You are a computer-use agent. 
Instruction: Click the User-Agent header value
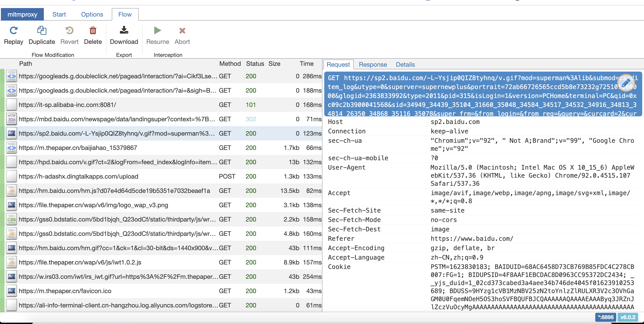coord(532,175)
